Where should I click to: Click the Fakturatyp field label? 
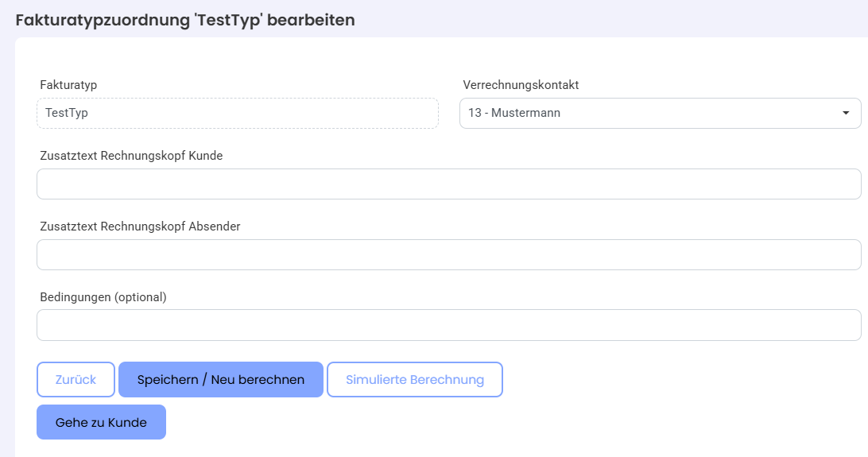[x=68, y=85]
